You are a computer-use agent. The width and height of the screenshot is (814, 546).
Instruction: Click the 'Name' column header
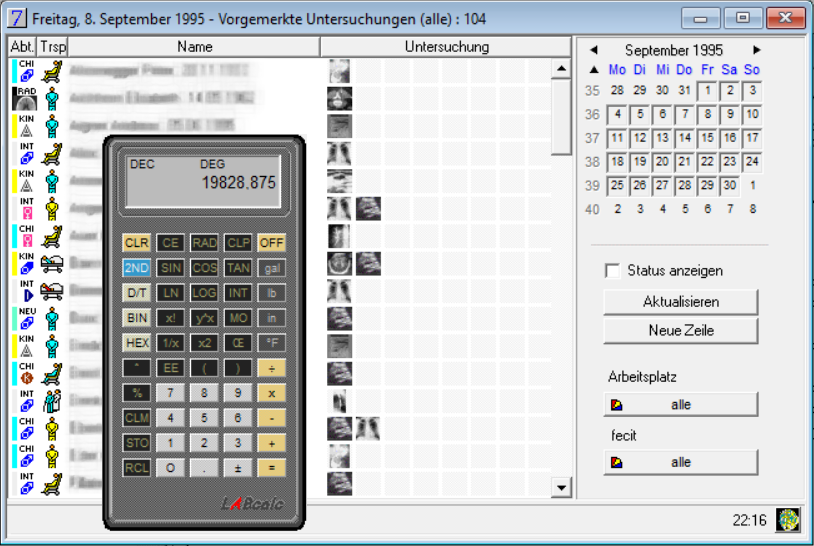[194, 47]
